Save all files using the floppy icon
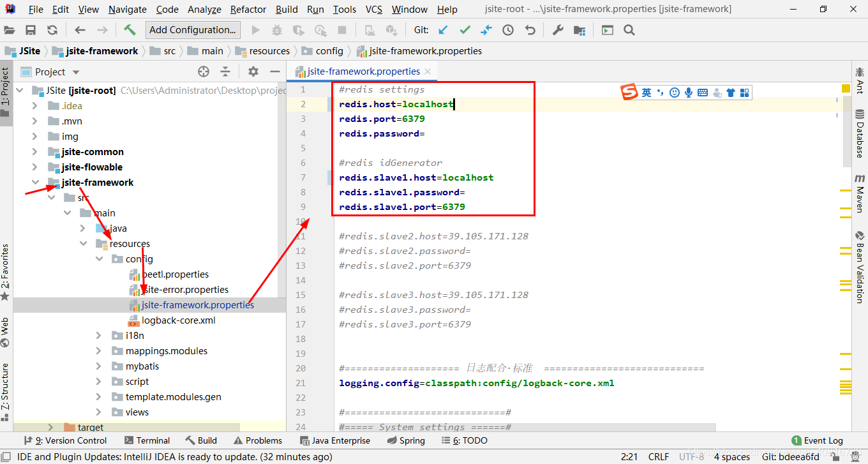 31,30
